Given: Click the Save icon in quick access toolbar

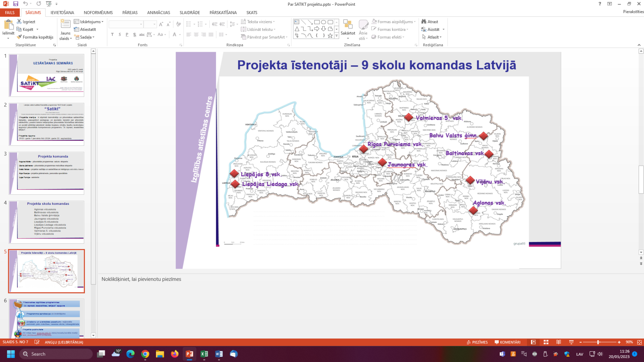Looking at the screenshot, I should point(16,4).
